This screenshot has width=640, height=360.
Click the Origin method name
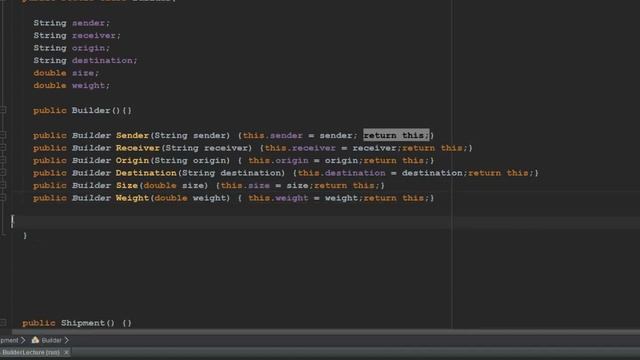pos(132,160)
